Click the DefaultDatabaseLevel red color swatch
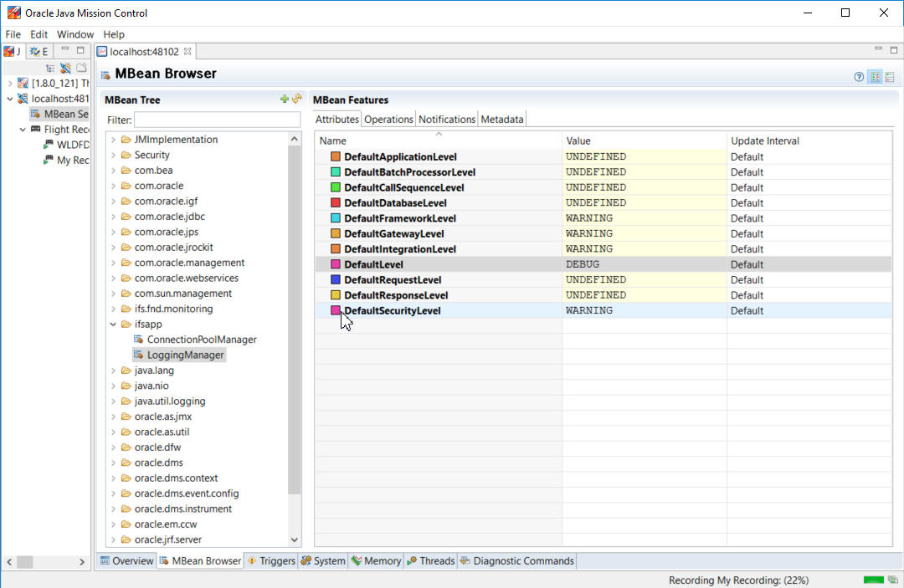Viewport: 904px width, 588px height. tap(336, 202)
